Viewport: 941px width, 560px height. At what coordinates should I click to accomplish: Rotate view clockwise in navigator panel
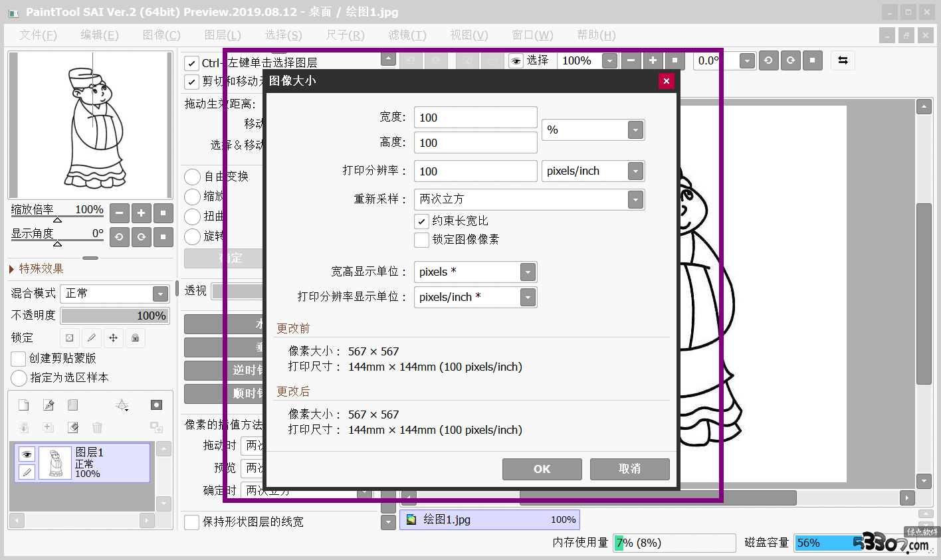point(142,237)
